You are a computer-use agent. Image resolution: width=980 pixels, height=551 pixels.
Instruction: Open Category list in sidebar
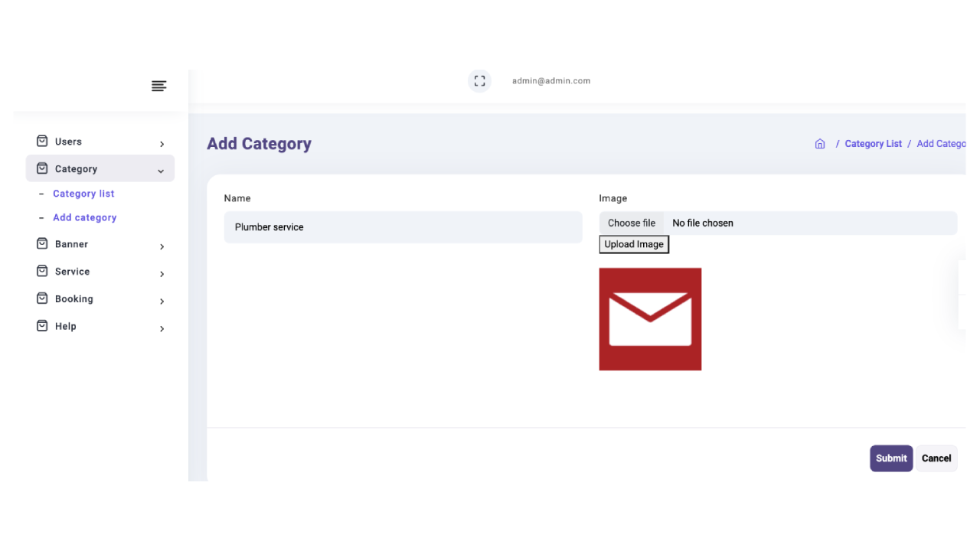(x=83, y=194)
